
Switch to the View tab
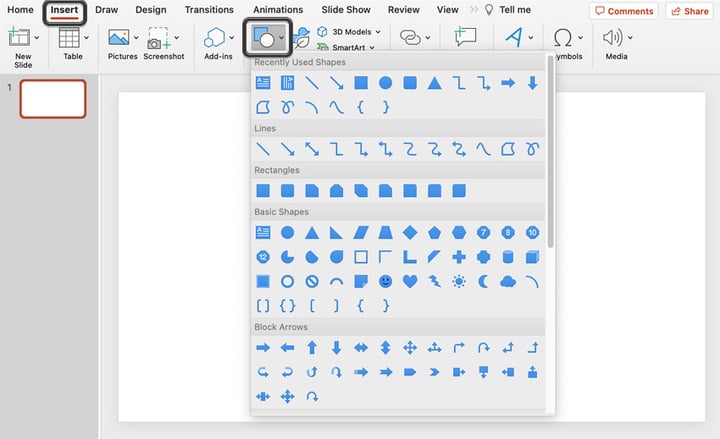[x=447, y=10]
